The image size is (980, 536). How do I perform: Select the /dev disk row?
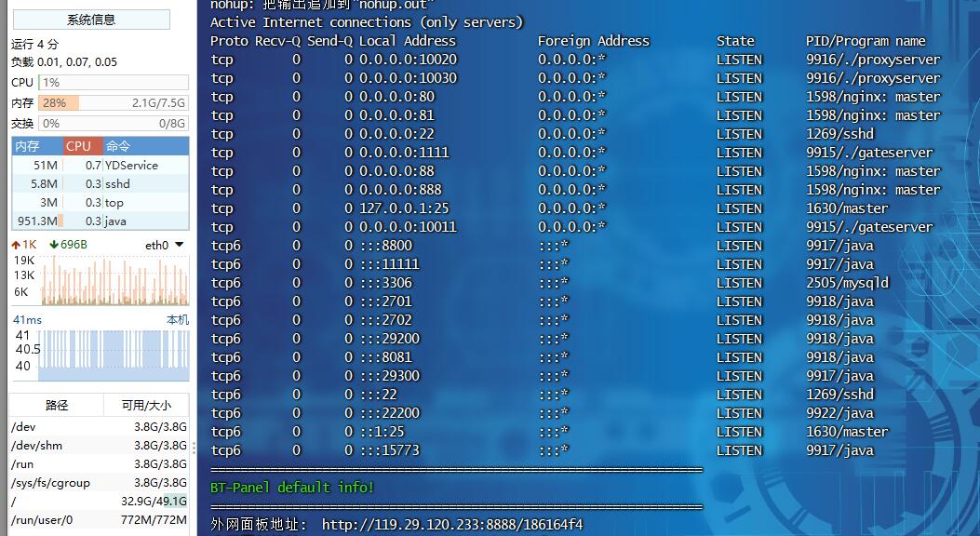[x=99, y=427]
